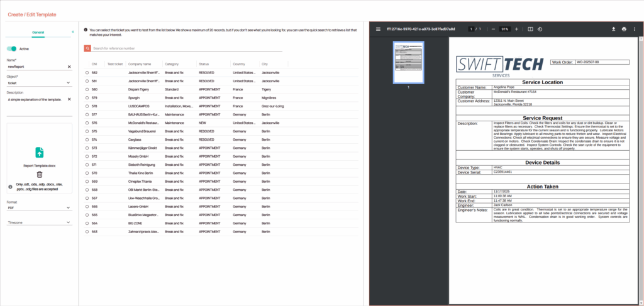Click the Status column header

tap(204, 64)
